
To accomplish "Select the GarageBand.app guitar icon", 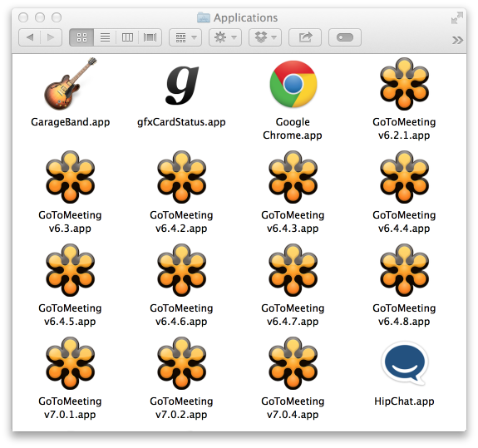I will (x=71, y=83).
